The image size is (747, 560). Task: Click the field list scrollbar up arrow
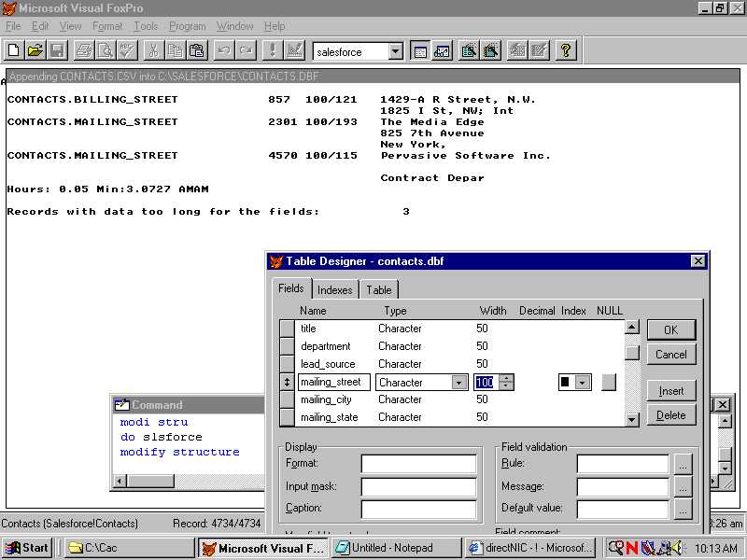[632, 328]
